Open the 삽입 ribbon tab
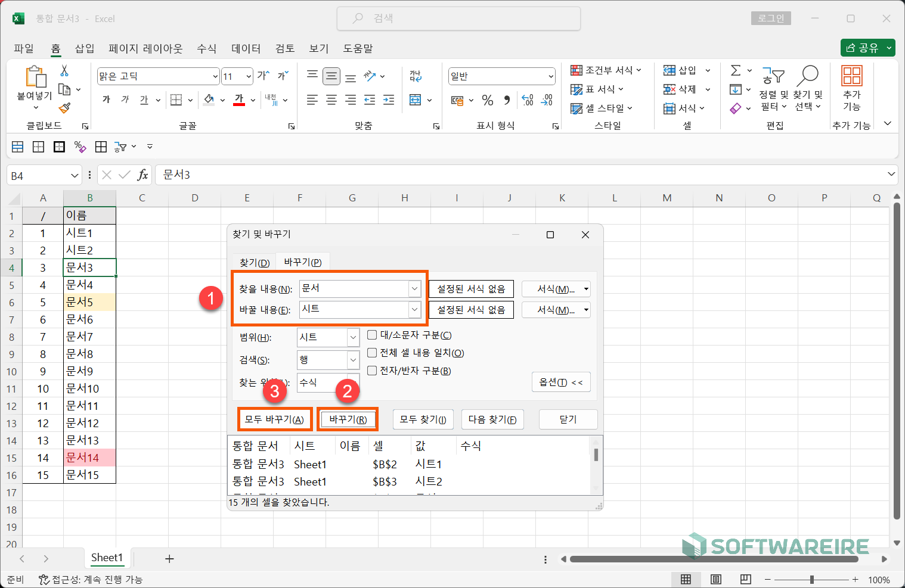Viewport: 905px width, 588px height. (x=85, y=48)
